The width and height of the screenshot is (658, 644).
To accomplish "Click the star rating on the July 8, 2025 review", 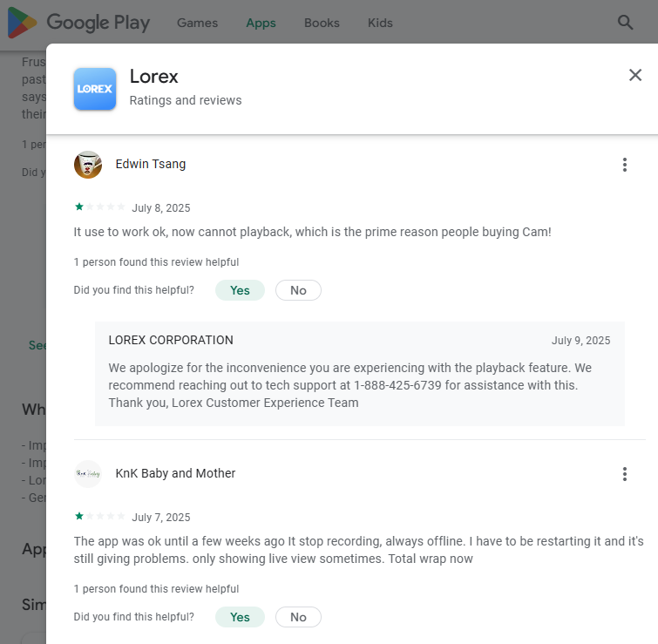I will point(99,207).
